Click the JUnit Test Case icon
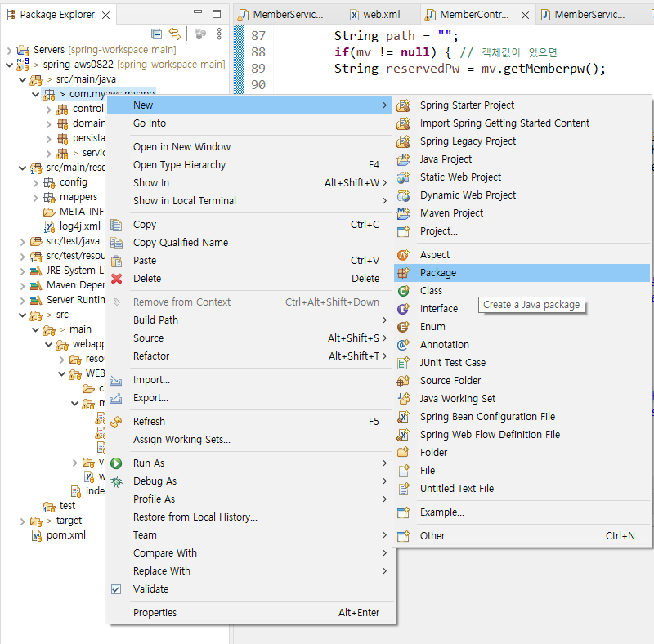654x644 pixels. 403,363
